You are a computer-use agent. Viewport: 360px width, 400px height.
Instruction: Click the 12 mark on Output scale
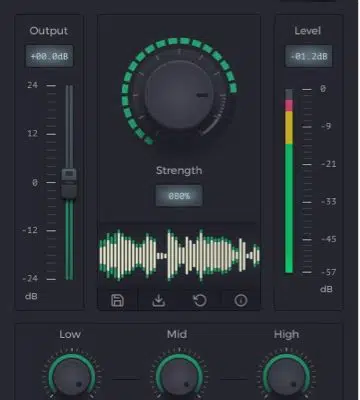click(x=32, y=134)
